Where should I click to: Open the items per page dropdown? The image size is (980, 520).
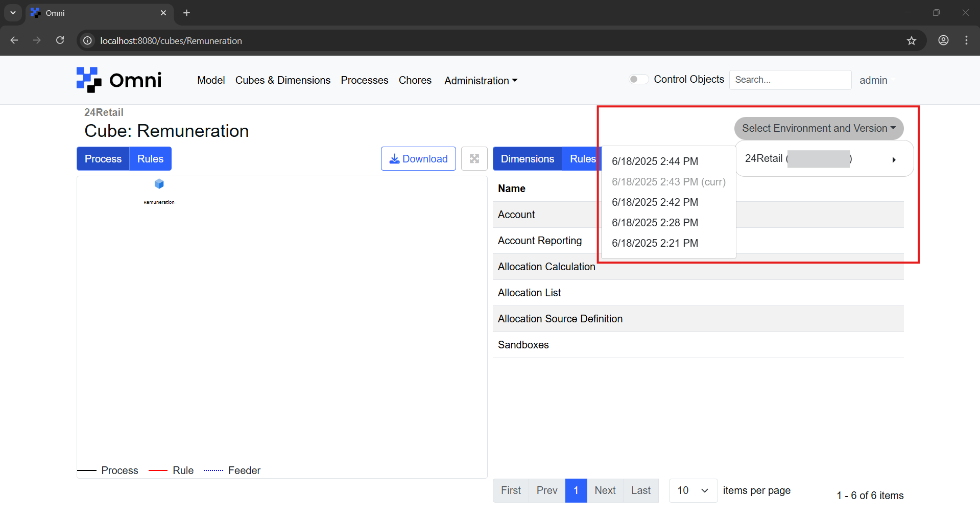click(693, 490)
